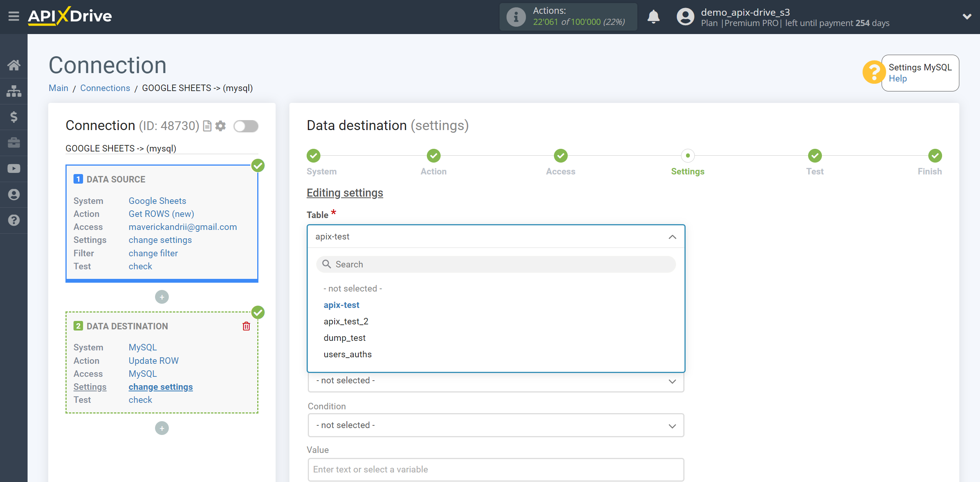Screen dimensions: 980x482
Task: Go to Access step
Action: (x=561, y=156)
